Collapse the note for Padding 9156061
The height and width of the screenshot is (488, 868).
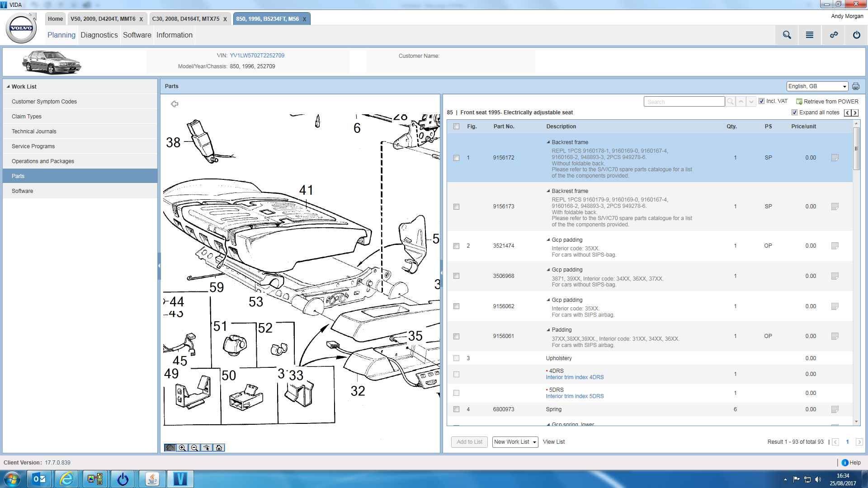548,330
